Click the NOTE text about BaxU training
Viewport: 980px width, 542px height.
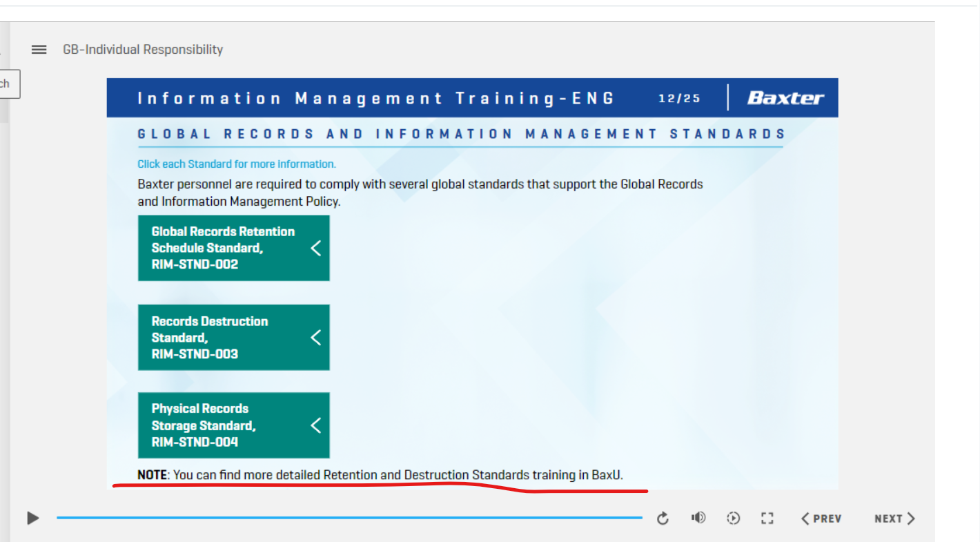click(x=380, y=475)
